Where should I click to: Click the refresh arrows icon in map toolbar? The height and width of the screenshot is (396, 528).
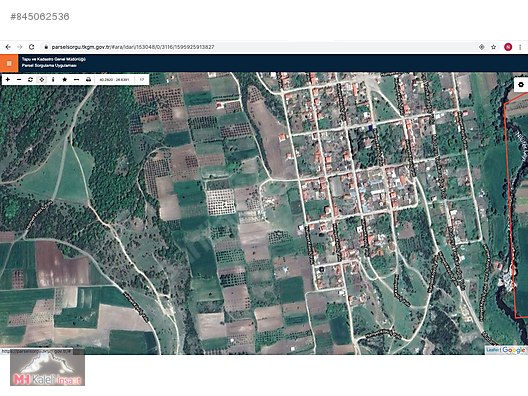tap(30, 80)
